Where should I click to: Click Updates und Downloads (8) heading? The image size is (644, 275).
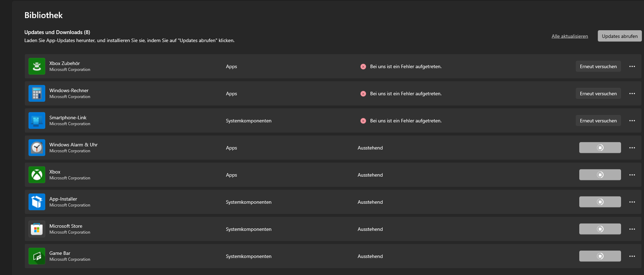click(57, 32)
